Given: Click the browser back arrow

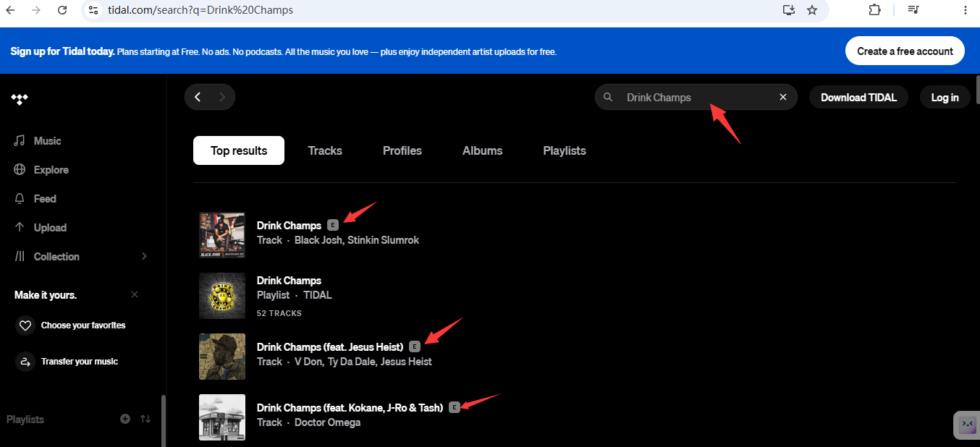Looking at the screenshot, I should pyautogui.click(x=10, y=10).
